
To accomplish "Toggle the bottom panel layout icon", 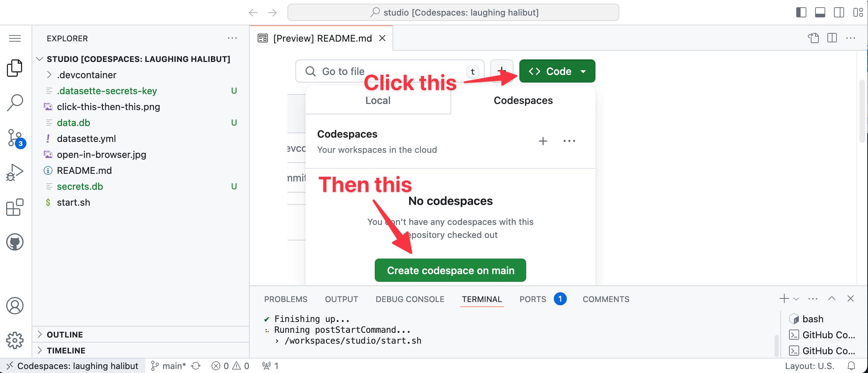I will click(x=820, y=13).
